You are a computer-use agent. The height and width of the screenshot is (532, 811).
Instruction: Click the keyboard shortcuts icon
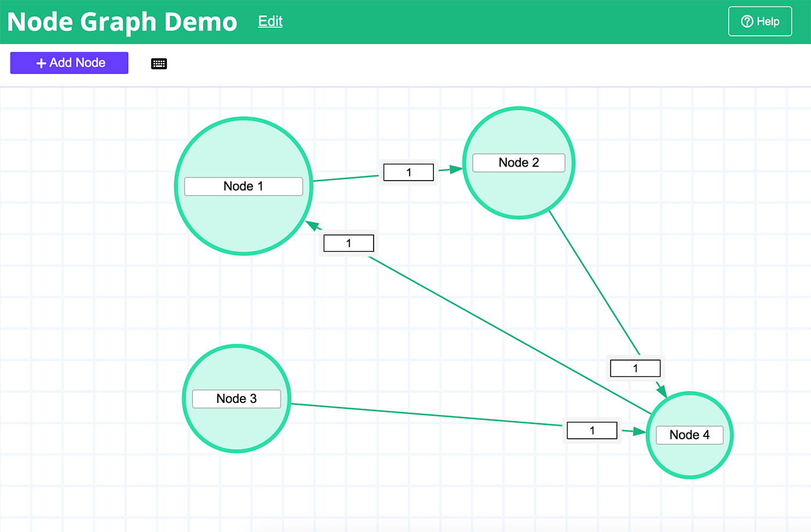coord(159,64)
